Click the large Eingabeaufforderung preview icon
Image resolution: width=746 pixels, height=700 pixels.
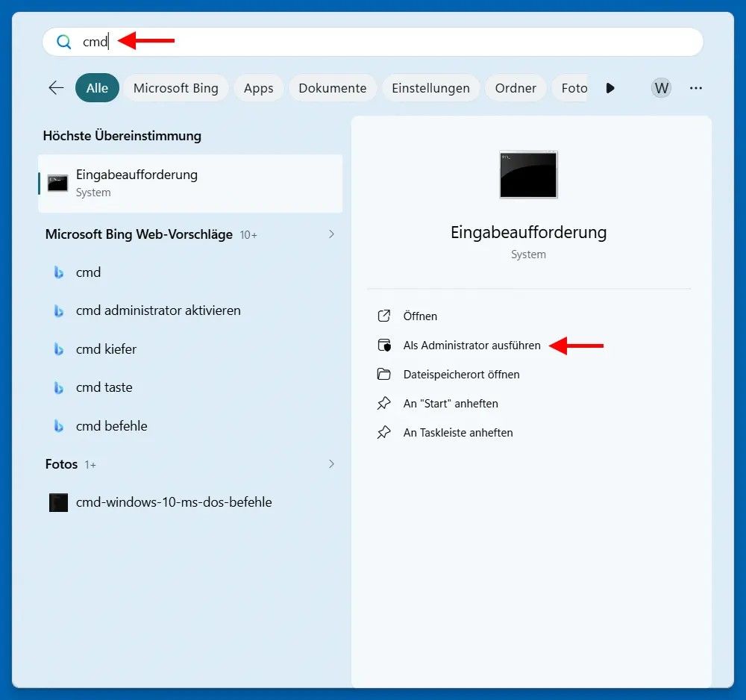tap(528, 175)
